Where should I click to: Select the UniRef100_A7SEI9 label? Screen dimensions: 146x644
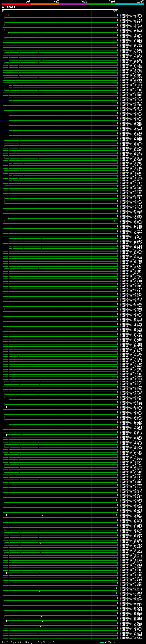(x=131, y=63)
